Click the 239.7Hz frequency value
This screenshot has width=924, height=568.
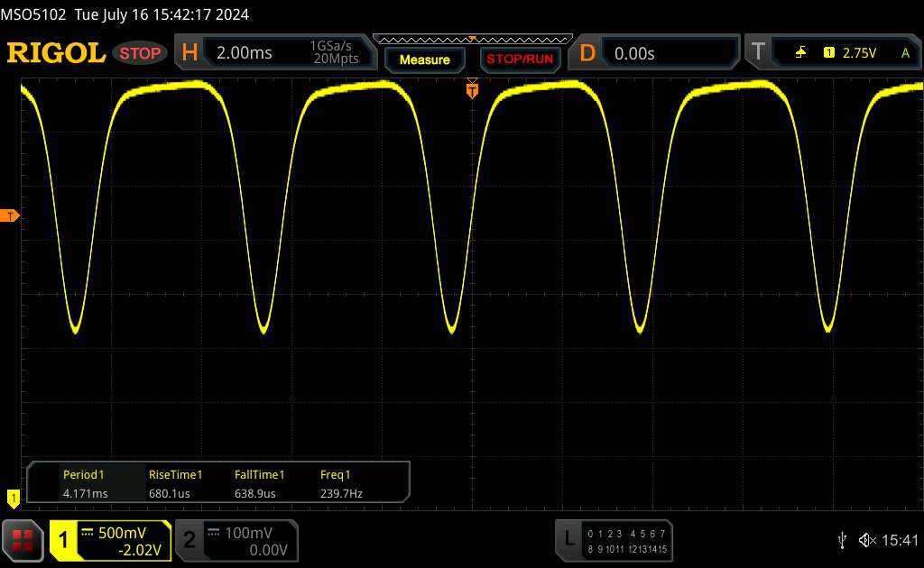[341, 493]
